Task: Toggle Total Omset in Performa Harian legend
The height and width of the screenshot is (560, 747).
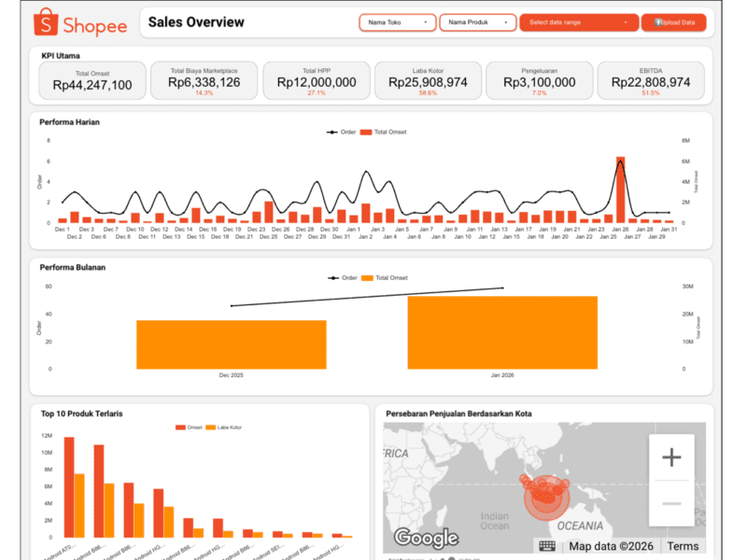Action: [389, 133]
